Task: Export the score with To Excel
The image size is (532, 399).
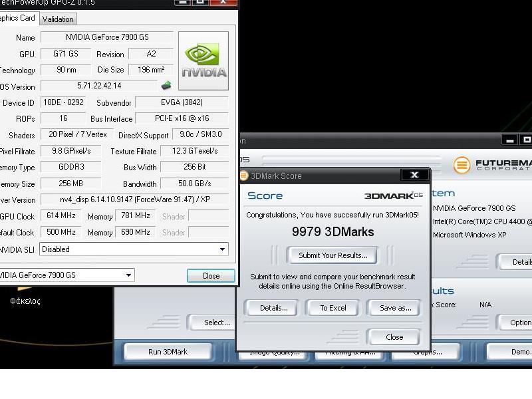Action: pos(333,308)
